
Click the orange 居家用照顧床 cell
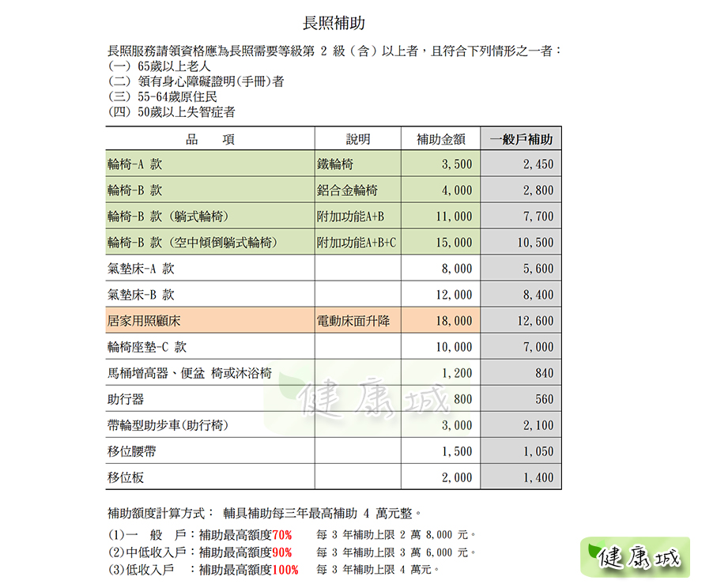[144, 321]
